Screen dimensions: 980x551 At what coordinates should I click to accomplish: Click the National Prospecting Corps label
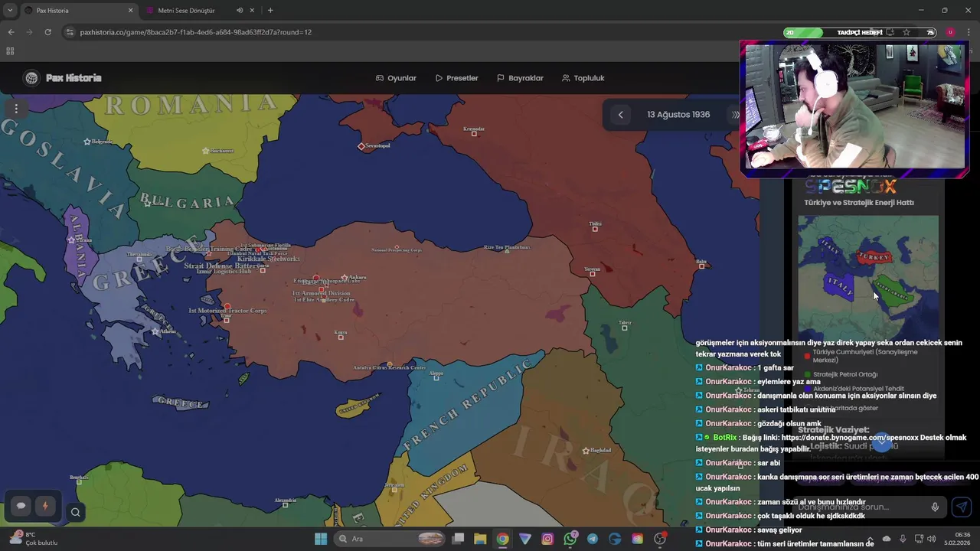click(x=397, y=250)
